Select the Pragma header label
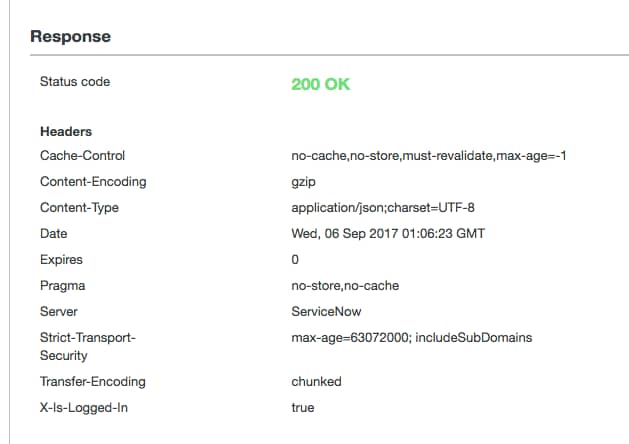The height and width of the screenshot is (444, 629). 63,286
